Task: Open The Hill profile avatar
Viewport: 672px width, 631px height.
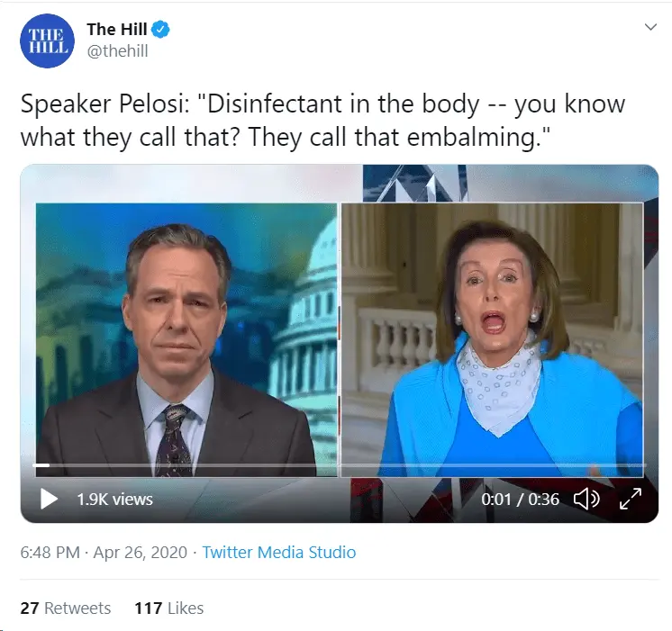Action: 47,41
